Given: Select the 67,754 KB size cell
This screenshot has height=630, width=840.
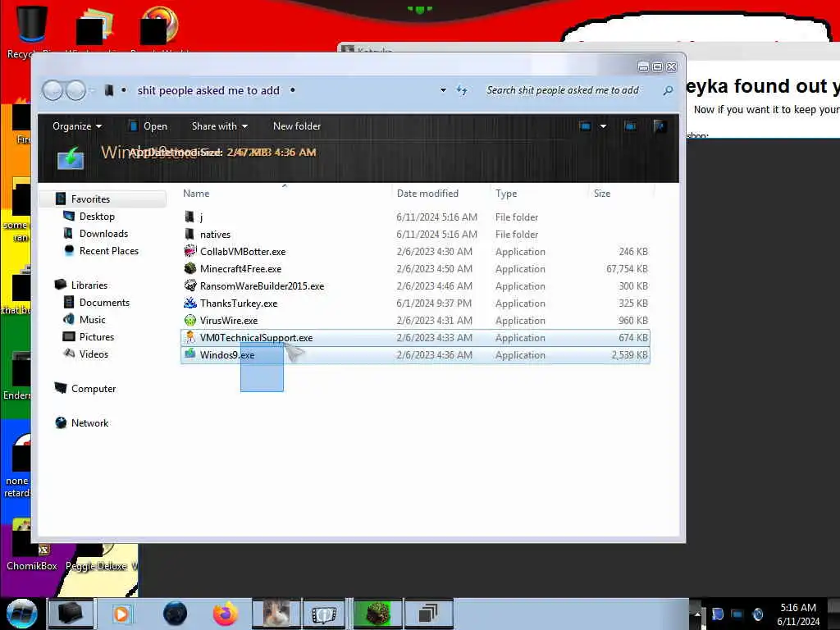Looking at the screenshot, I should click(x=627, y=268).
